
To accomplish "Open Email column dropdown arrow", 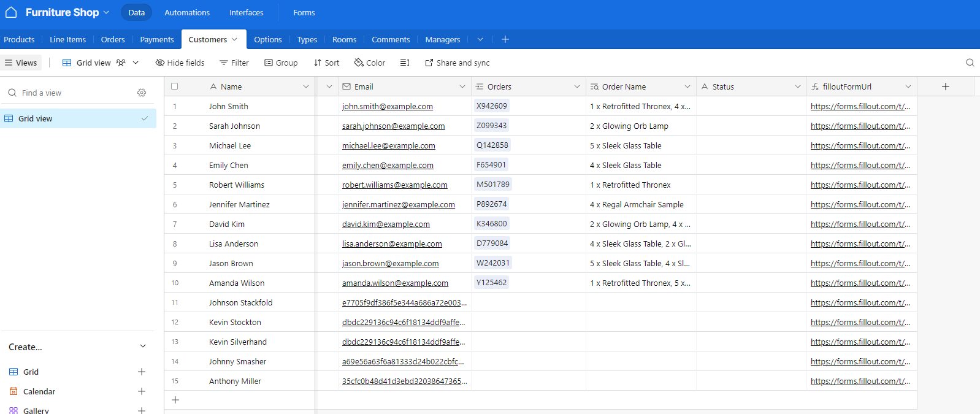I will [462, 86].
